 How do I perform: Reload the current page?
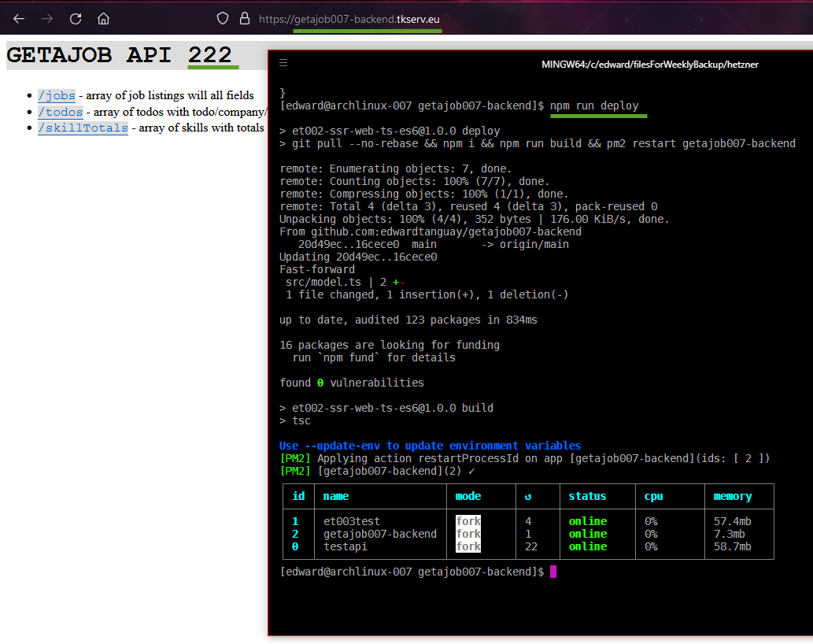[x=76, y=18]
